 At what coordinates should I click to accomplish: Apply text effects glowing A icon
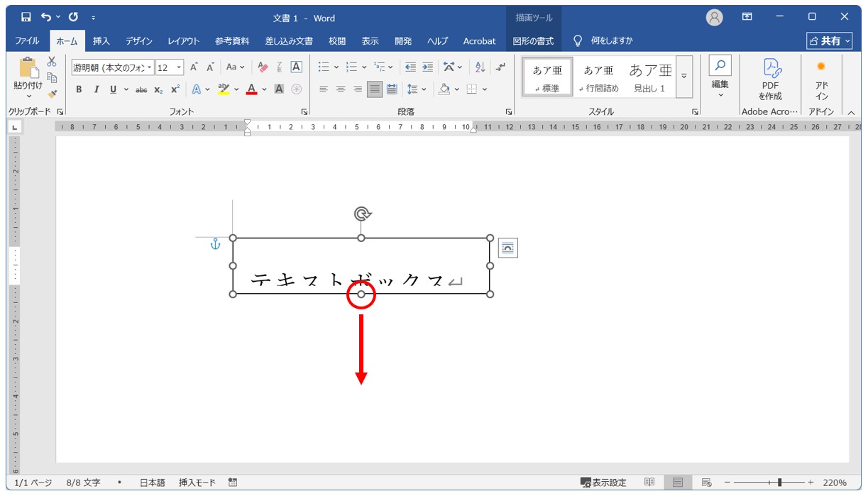point(197,89)
